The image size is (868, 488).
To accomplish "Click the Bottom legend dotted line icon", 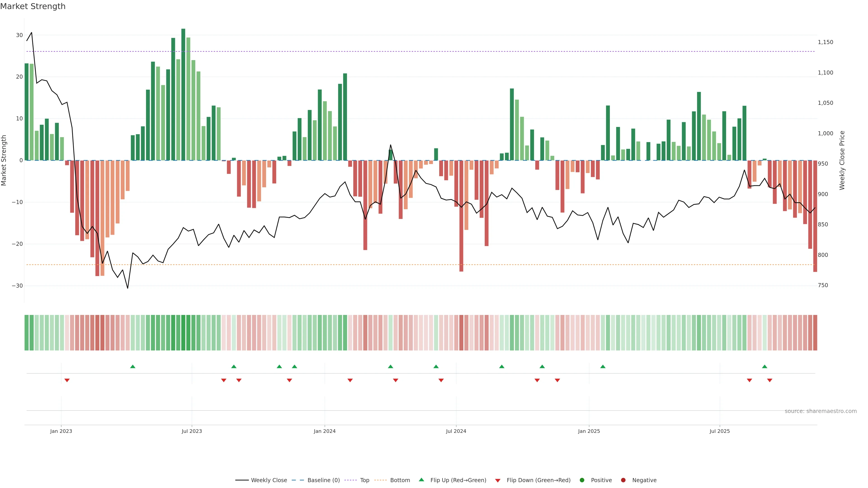I will click(x=380, y=480).
